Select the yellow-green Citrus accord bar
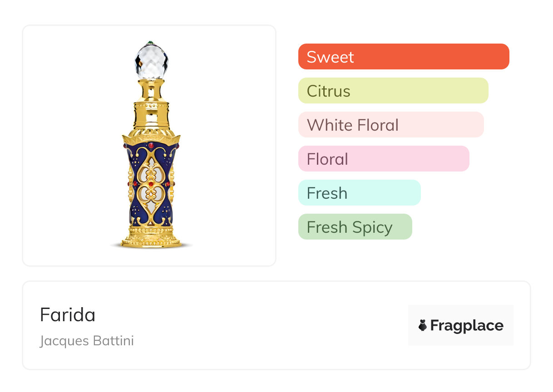The image size is (553, 392). (393, 91)
